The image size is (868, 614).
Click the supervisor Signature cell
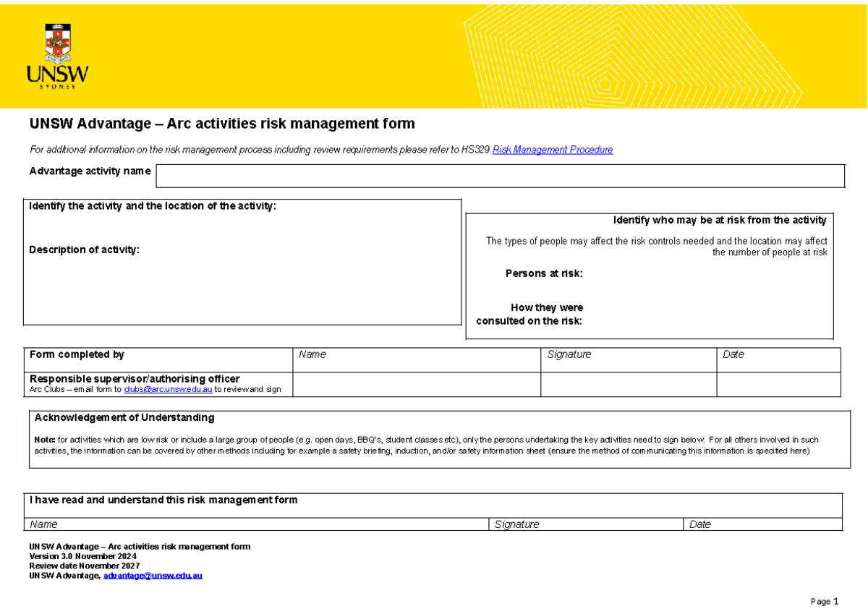[629, 385]
